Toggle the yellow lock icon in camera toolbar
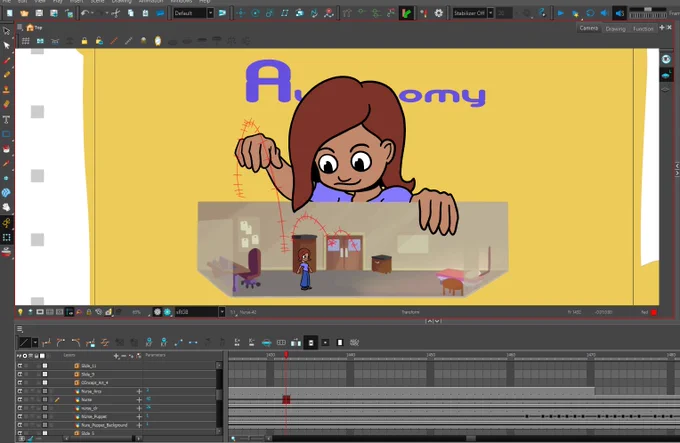Screen dimensions: 680x443 (x=84, y=41)
